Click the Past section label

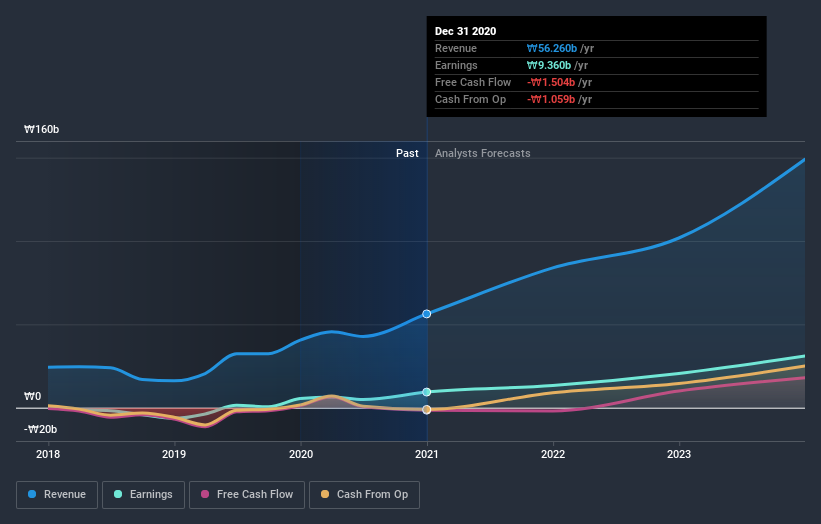pyautogui.click(x=407, y=153)
